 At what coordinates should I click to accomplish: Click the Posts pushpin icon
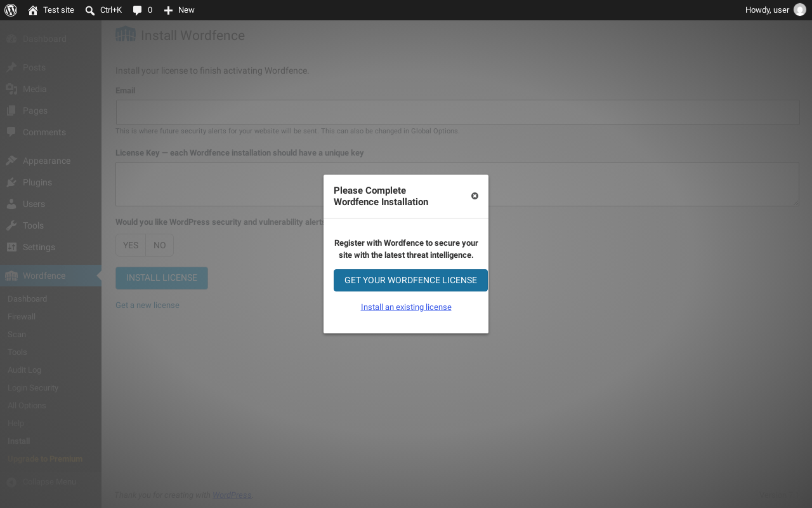tap(11, 67)
